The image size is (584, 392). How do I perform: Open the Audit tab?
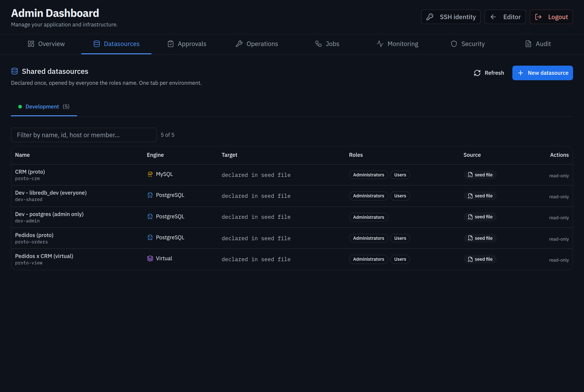click(538, 44)
